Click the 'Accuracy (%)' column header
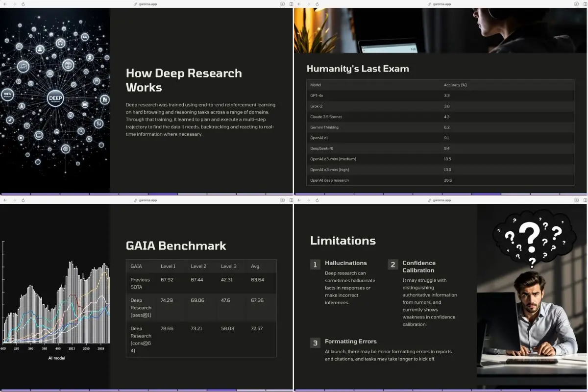Viewport: 588px width, 392px height. pyautogui.click(x=455, y=85)
